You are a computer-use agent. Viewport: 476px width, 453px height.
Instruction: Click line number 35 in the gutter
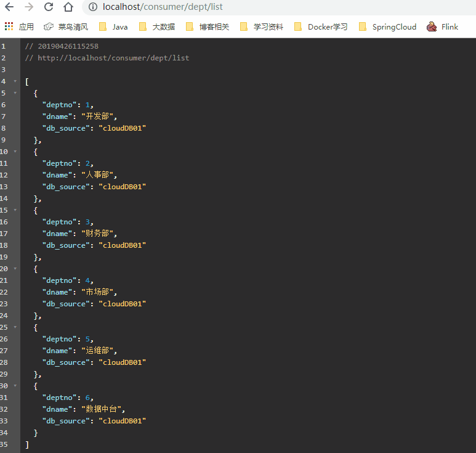pyautogui.click(x=4, y=444)
